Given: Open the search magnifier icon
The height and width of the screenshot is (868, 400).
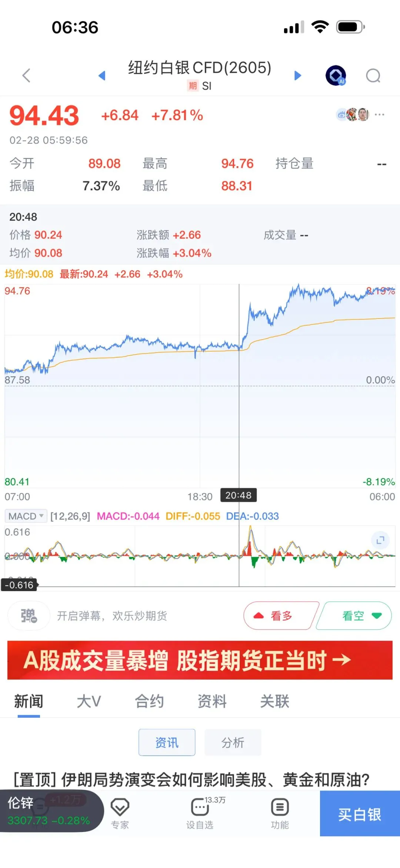Looking at the screenshot, I should [x=373, y=76].
